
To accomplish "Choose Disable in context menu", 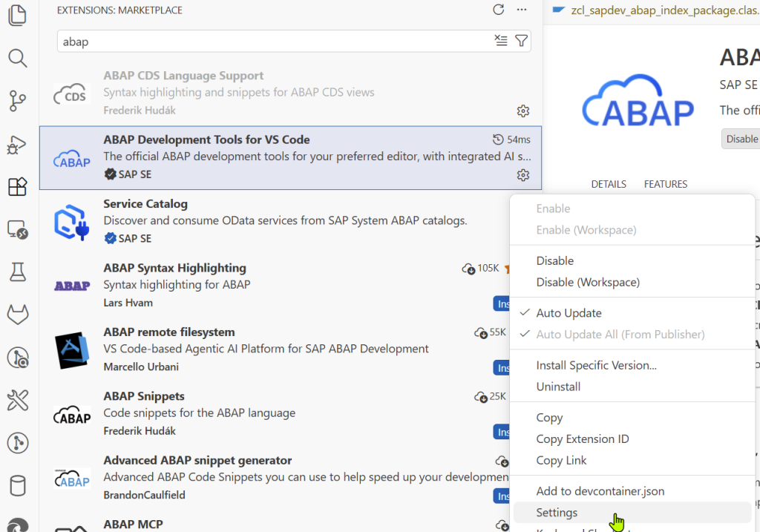I will [x=632, y=260].
